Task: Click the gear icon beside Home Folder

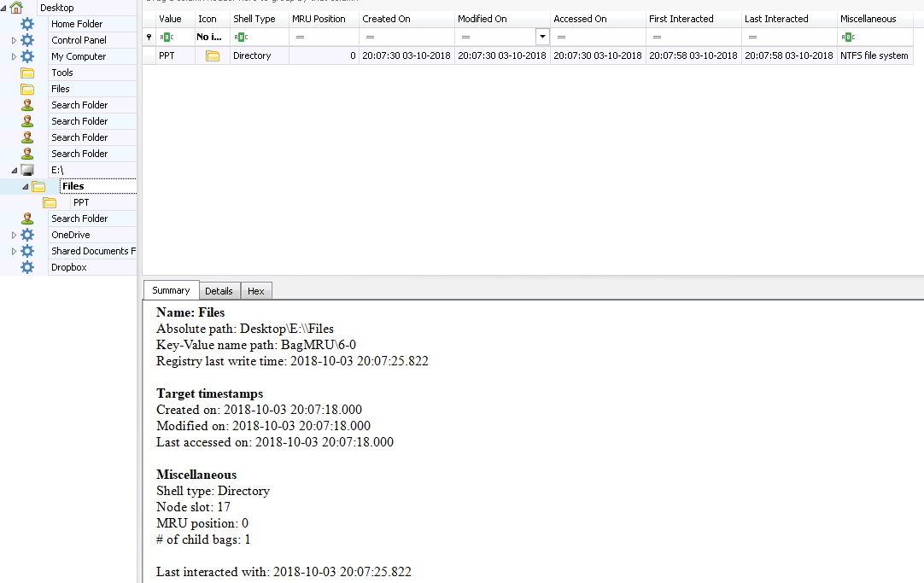Action: 27,24
